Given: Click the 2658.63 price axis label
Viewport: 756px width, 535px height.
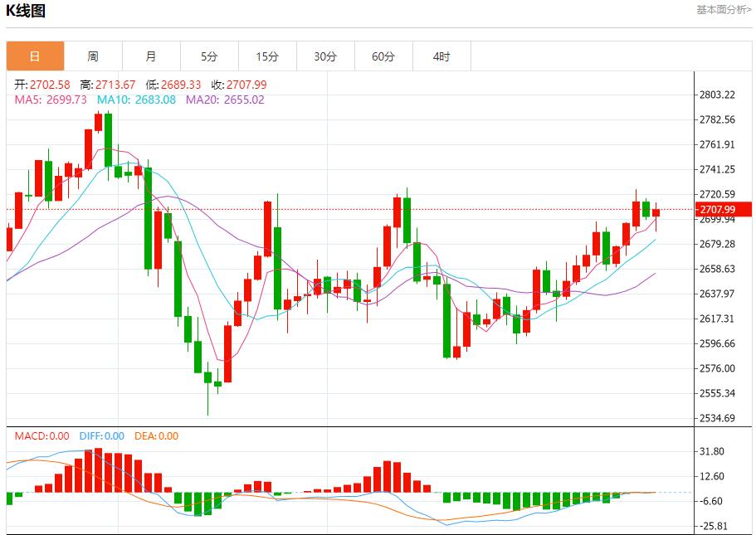Looking at the screenshot, I should click(x=718, y=269).
